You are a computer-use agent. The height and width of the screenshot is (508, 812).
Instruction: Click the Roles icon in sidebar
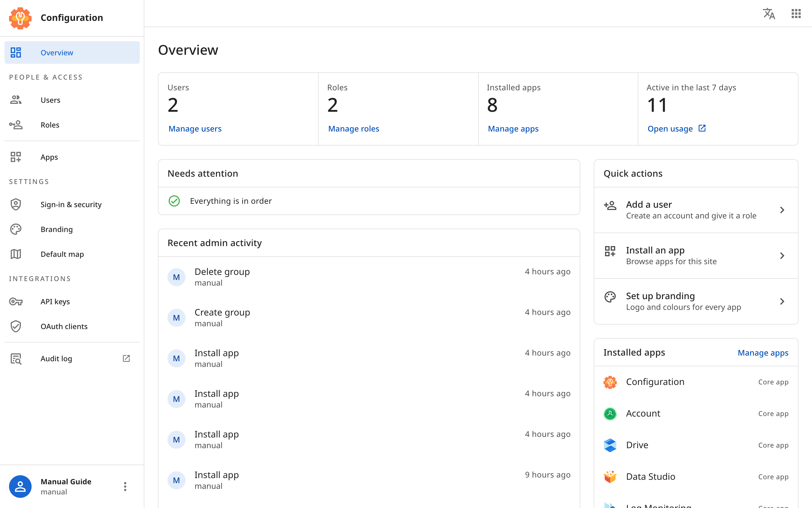point(16,125)
